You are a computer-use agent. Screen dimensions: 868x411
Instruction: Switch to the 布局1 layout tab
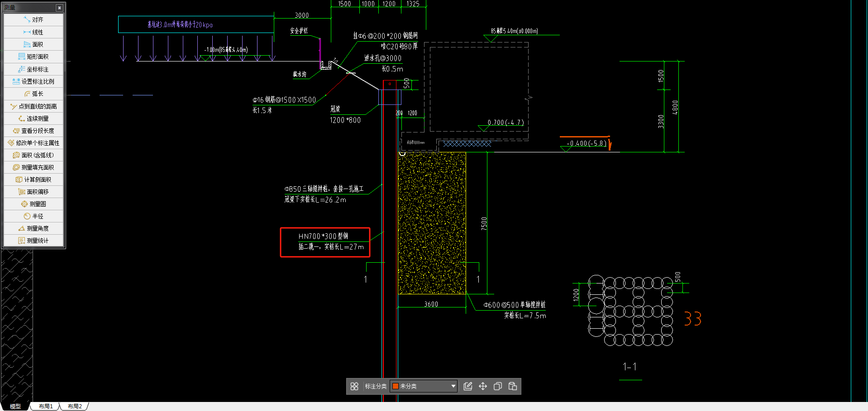(x=46, y=406)
